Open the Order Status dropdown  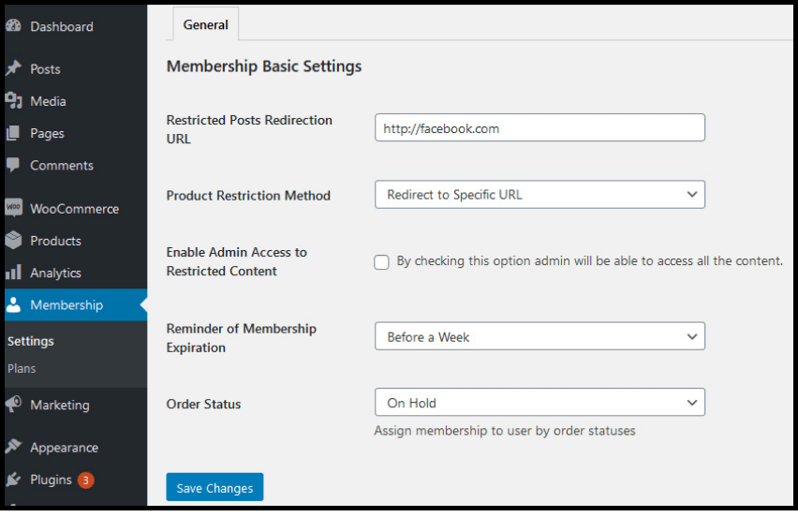tap(539, 403)
